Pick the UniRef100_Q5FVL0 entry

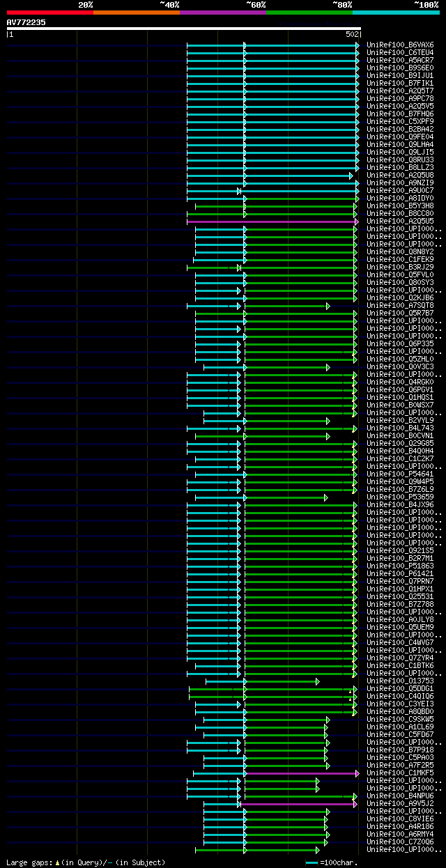(400, 274)
